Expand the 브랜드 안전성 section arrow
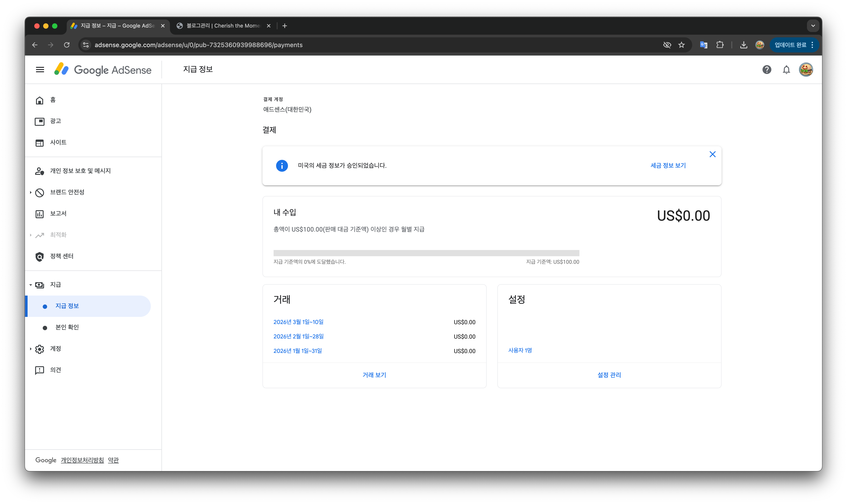 (31, 193)
